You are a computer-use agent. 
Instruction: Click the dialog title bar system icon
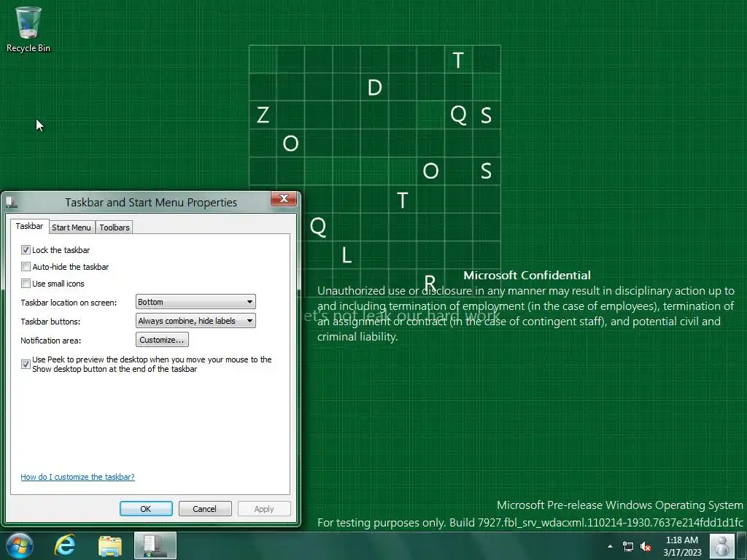click(x=12, y=203)
